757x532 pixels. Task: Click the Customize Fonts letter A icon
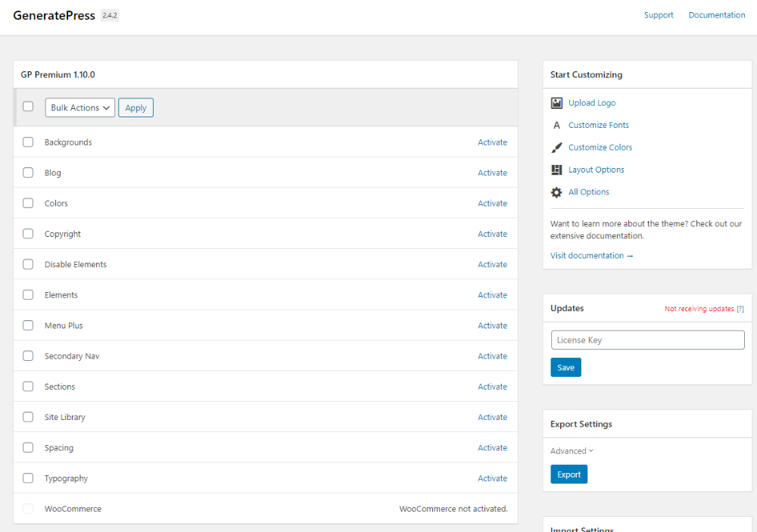click(x=556, y=125)
